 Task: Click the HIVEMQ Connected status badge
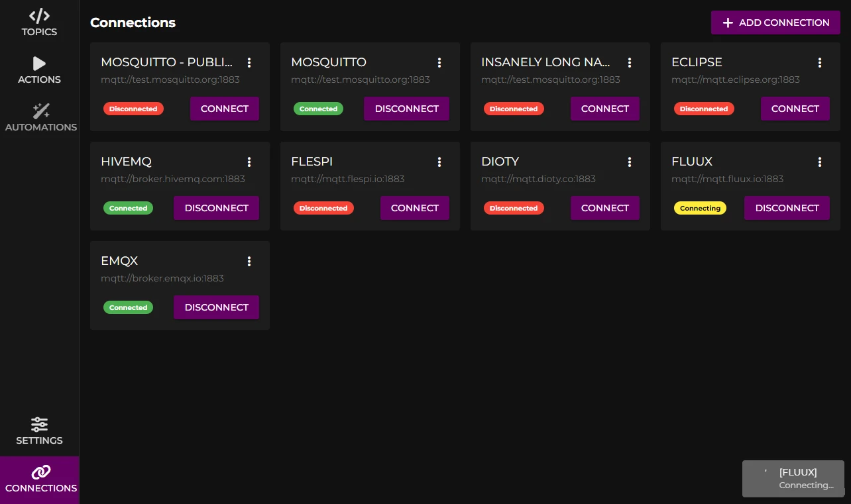click(128, 208)
